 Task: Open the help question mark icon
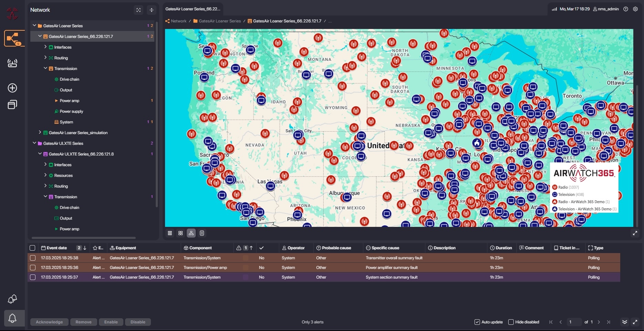626,9
